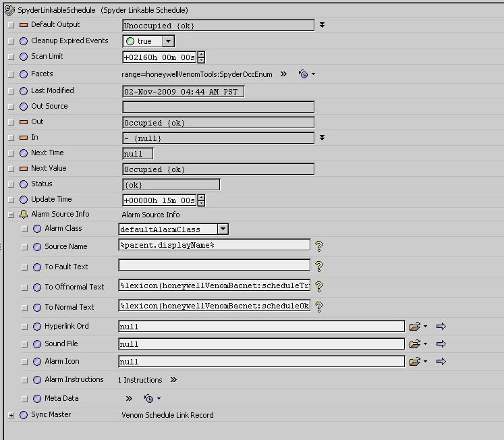504x440 pixels.
Task: Expand the Sync Master row
Action: 11,415
